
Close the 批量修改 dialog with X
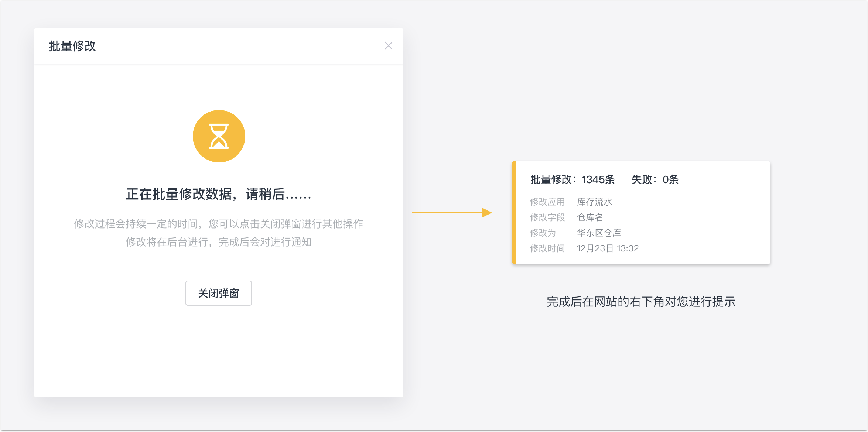[388, 46]
